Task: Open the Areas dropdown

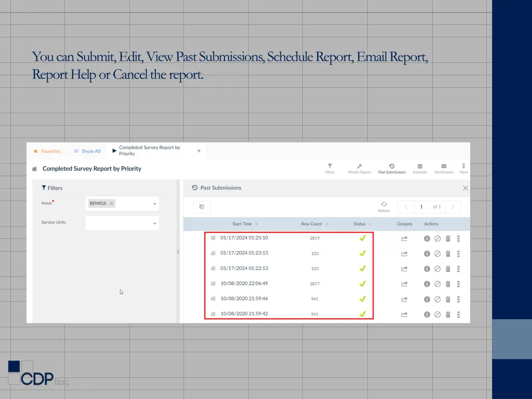Action: (155, 204)
